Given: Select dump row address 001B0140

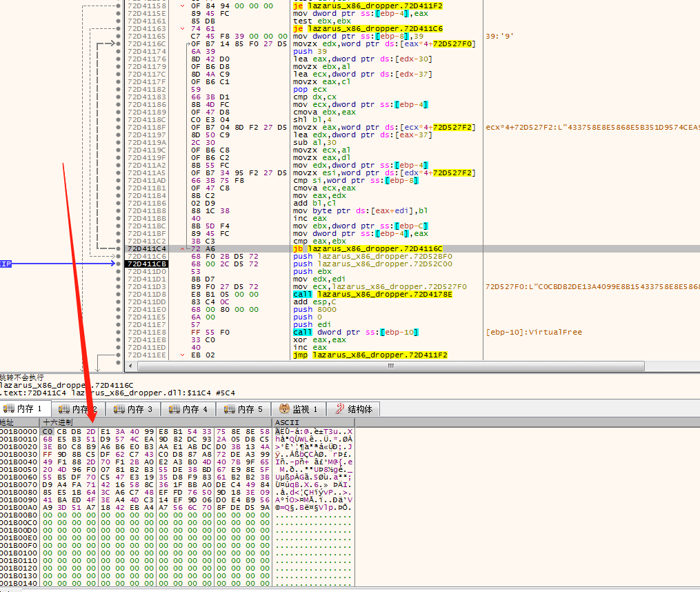Looking at the screenshot, I should click(x=19, y=584).
